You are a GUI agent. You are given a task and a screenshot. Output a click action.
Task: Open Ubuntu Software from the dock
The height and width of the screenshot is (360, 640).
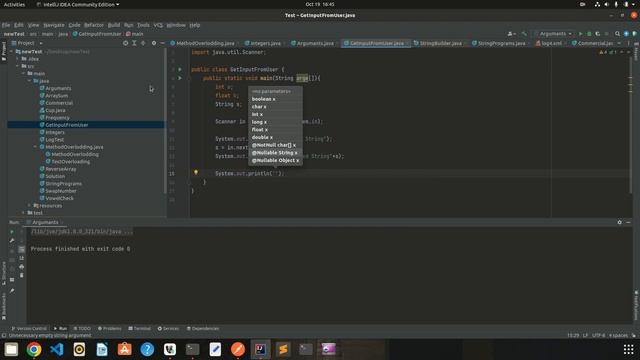(124, 349)
